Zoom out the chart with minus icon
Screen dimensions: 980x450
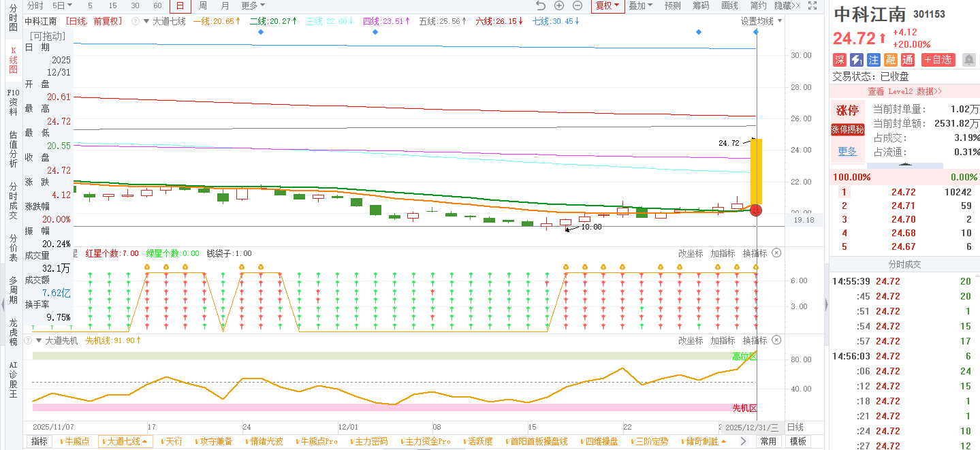pos(578,5)
